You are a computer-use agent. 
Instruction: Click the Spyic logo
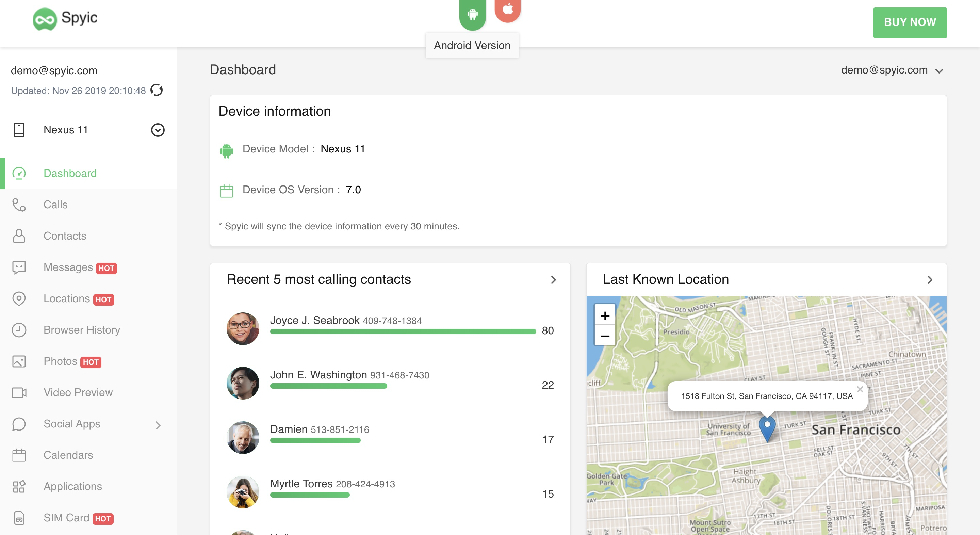[x=65, y=18]
